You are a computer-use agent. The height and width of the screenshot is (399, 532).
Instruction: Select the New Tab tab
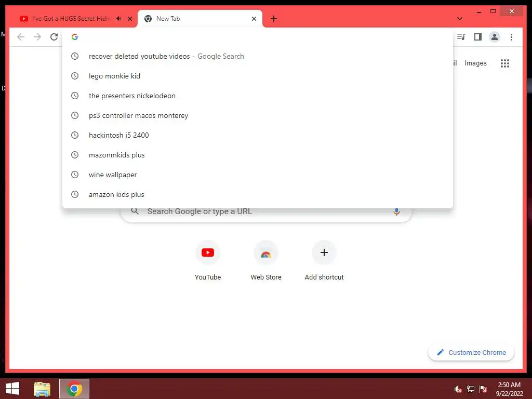200,19
